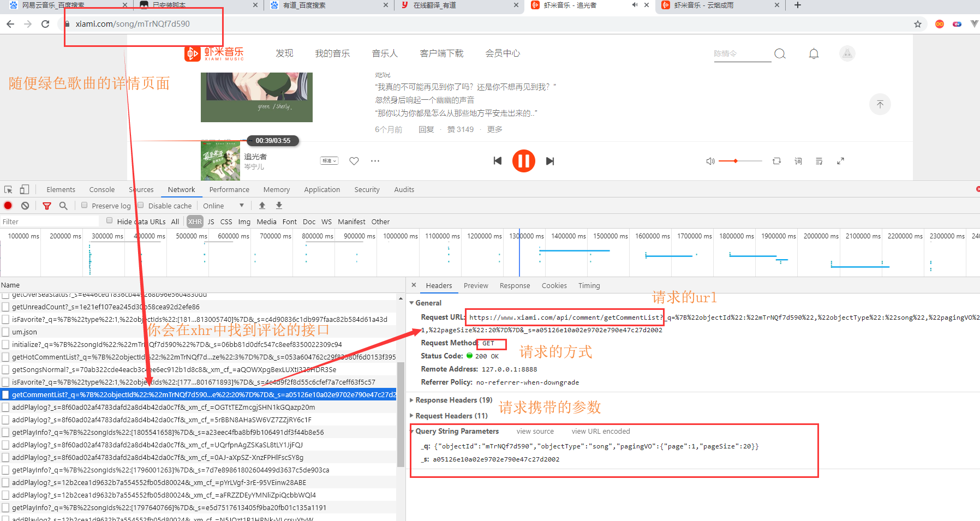Open the Response tab of the request
This screenshot has width=980, height=521.
(515, 285)
